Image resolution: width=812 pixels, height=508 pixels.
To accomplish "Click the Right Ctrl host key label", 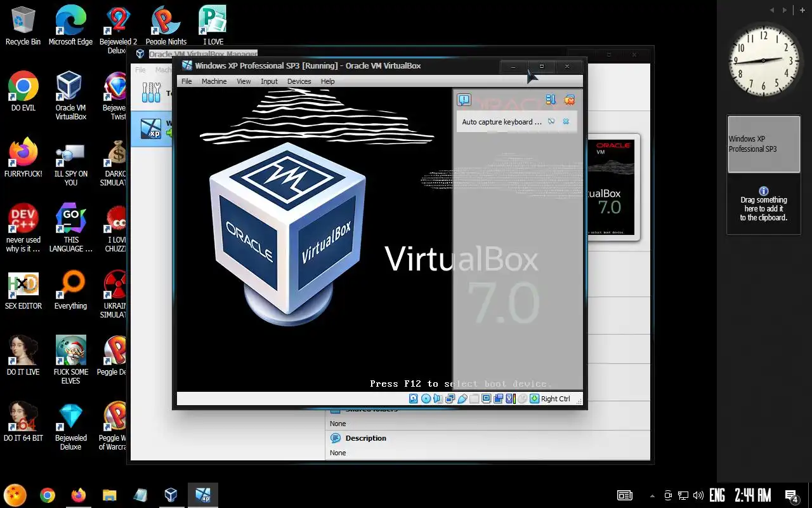I will [x=556, y=399].
